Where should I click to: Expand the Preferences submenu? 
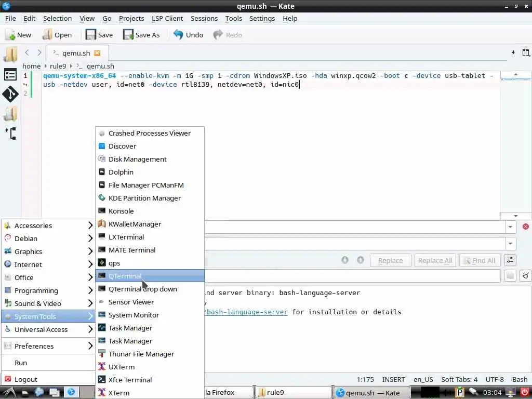[x=48, y=346]
